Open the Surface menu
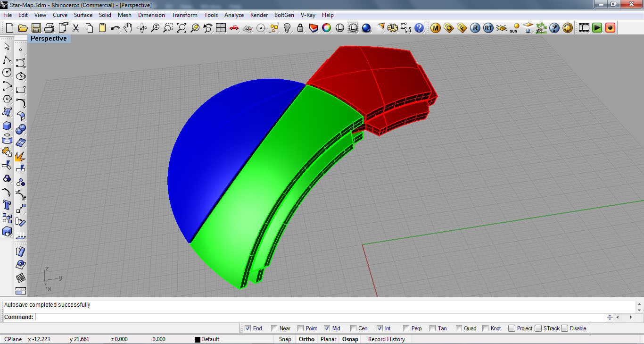The width and height of the screenshot is (644, 344). pyautogui.click(x=83, y=15)
